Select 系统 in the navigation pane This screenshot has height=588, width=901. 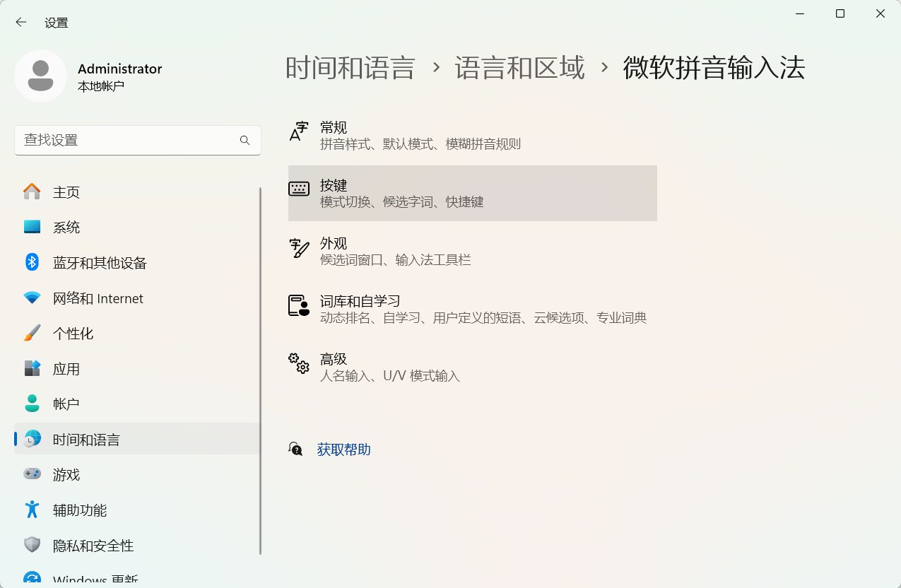point(66,227)
